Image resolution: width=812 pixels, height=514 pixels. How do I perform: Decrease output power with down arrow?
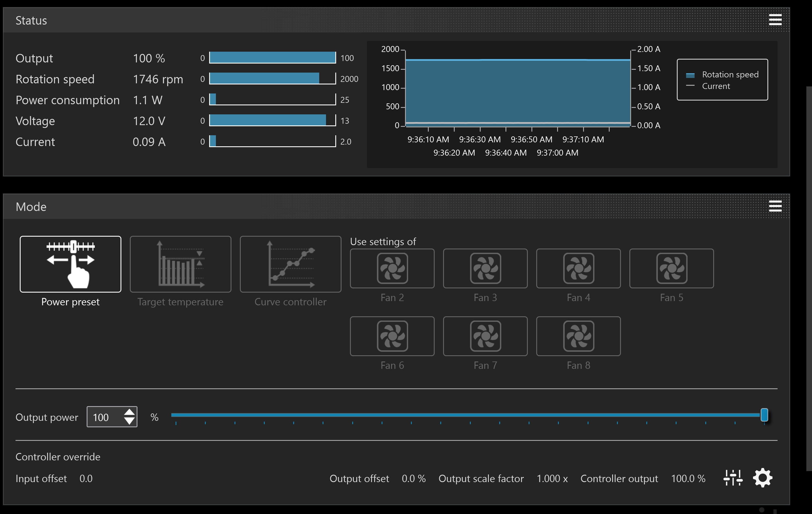pyautogui.click(x=129, y=421)
